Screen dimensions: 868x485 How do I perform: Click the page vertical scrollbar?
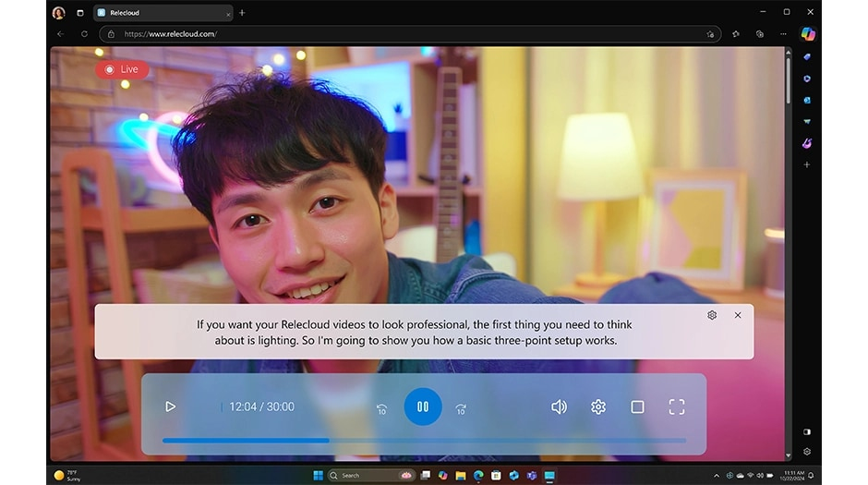click(x=789, y=79)
